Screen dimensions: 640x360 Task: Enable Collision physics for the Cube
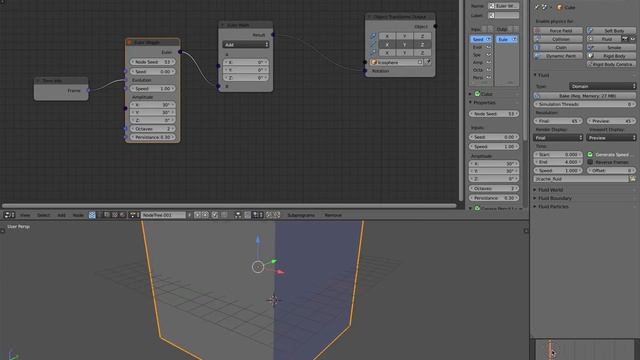pos(558,39)
